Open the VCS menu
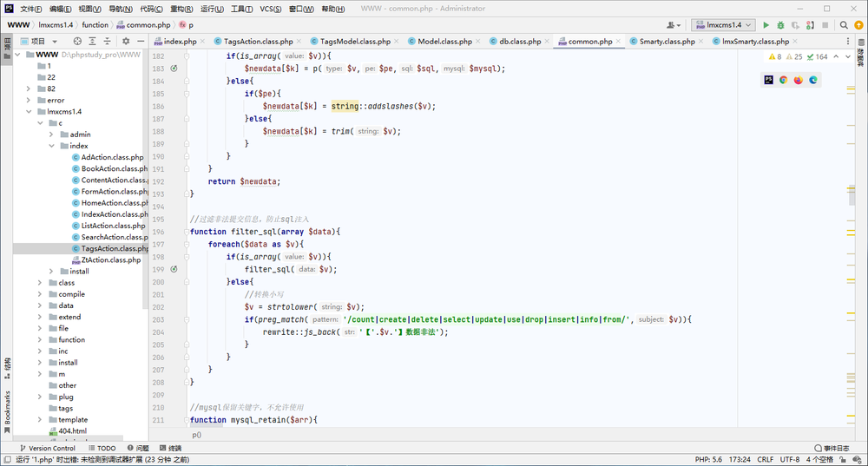The width and height of the screenshot is (868, 466). [271, 9]
